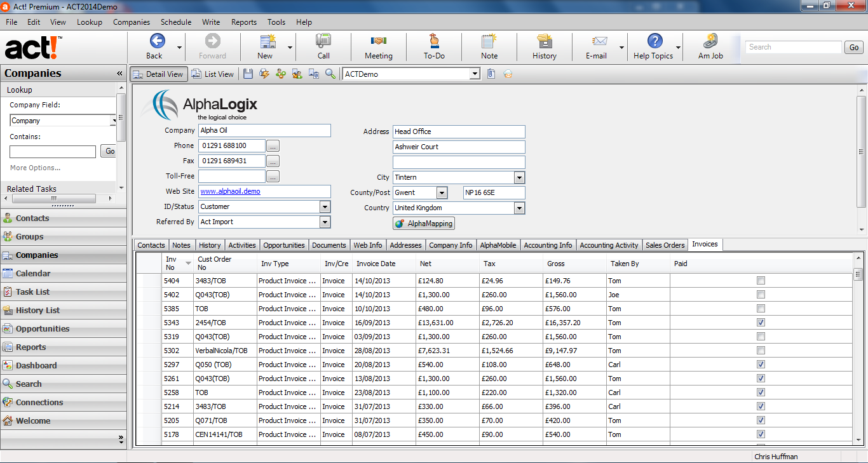
Task: Click the company-contact link icon with arrow
Action: click(297, 74)
